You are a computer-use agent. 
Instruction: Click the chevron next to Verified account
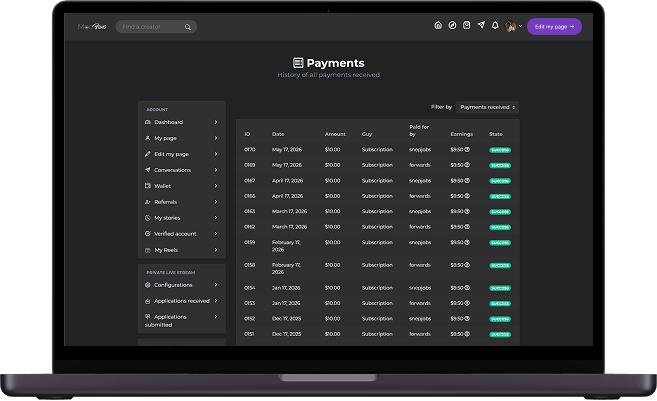[216, 233]
